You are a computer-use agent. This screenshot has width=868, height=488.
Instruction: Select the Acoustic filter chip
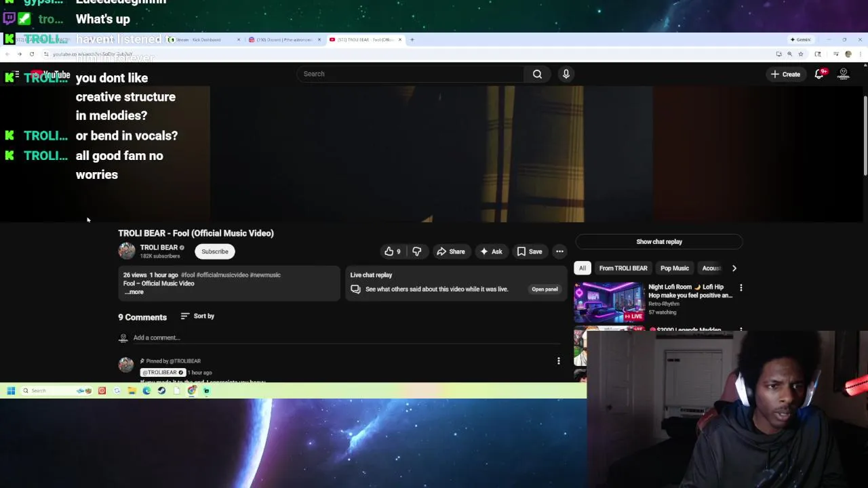pyautogui.click(x=711, y=268)
